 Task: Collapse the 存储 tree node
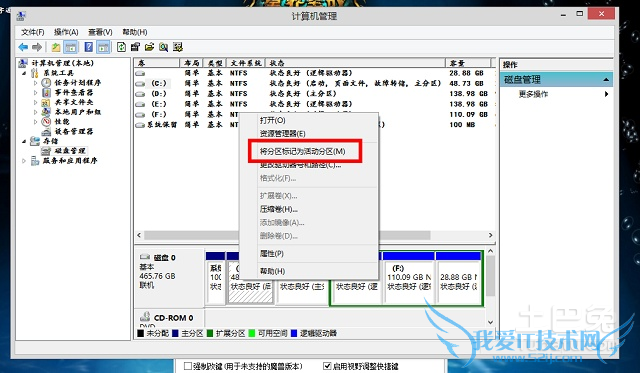click(24, 142)
